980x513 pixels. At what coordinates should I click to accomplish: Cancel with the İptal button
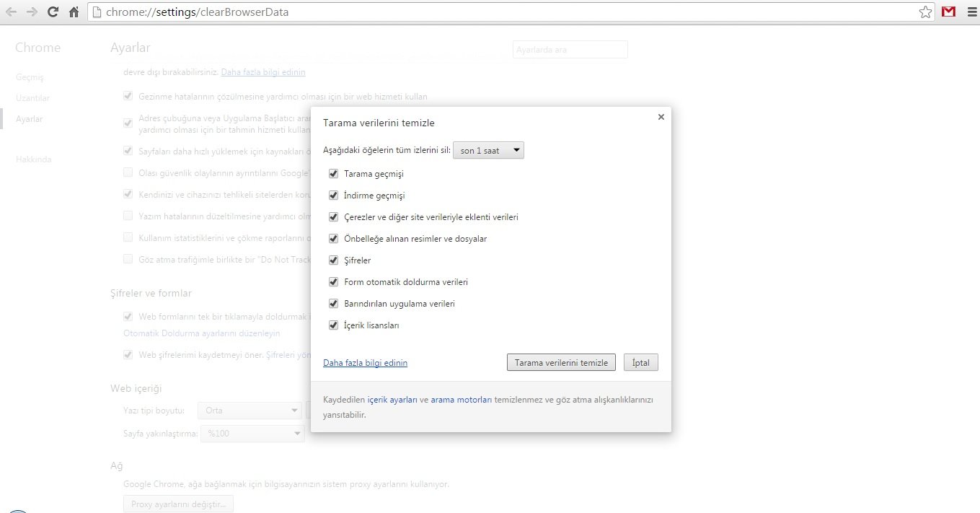pos(640,363)
